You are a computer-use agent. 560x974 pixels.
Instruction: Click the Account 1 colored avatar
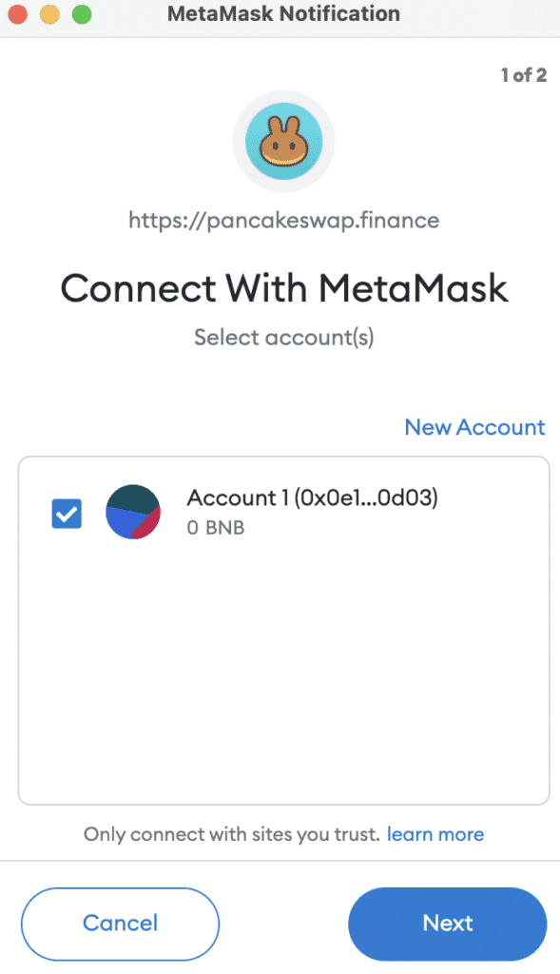coord(133,512)
